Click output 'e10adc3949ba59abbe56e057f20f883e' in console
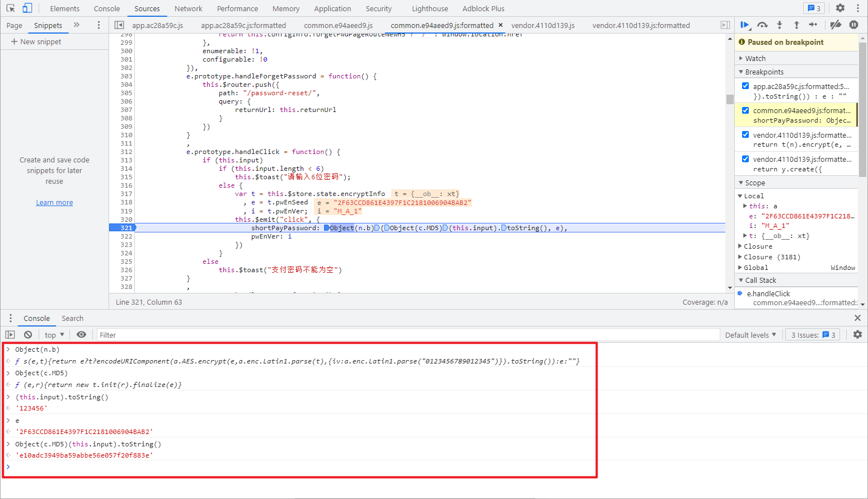This screenshot has height=499, width=868. 85,455
